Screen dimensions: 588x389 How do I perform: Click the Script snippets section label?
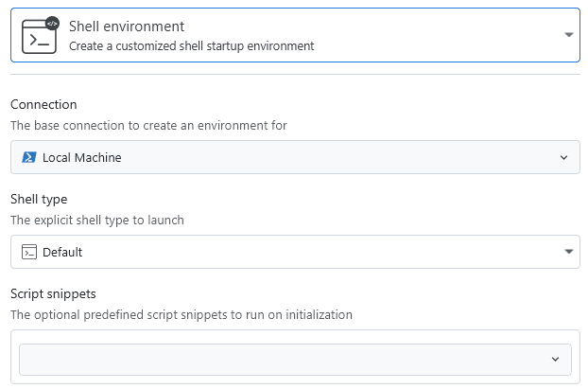click(x=52, y=293)
